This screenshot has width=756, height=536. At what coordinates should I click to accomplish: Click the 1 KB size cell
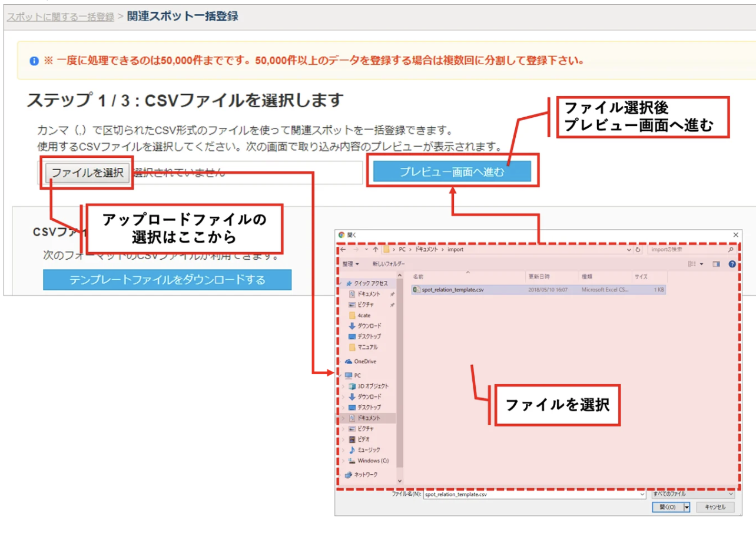(x=659, y=290)
